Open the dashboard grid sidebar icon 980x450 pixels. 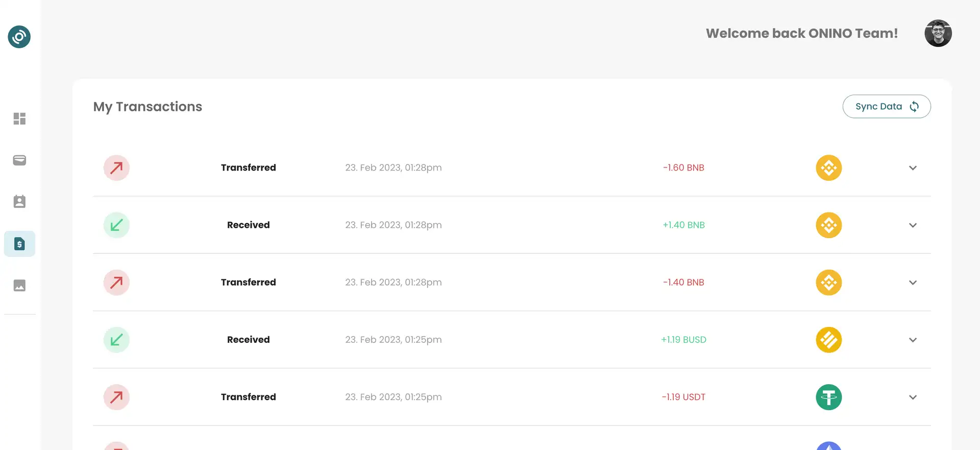[19, 119]
